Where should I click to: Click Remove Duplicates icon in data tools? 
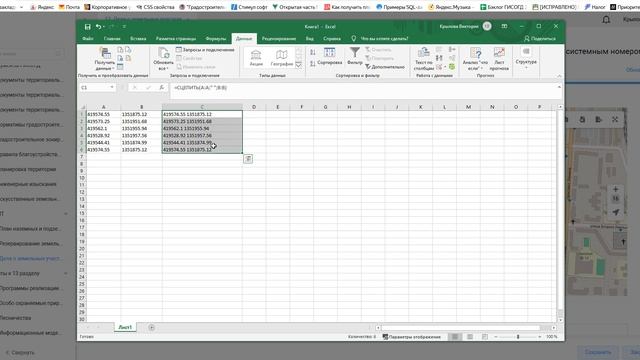click(x=439, y=58)
